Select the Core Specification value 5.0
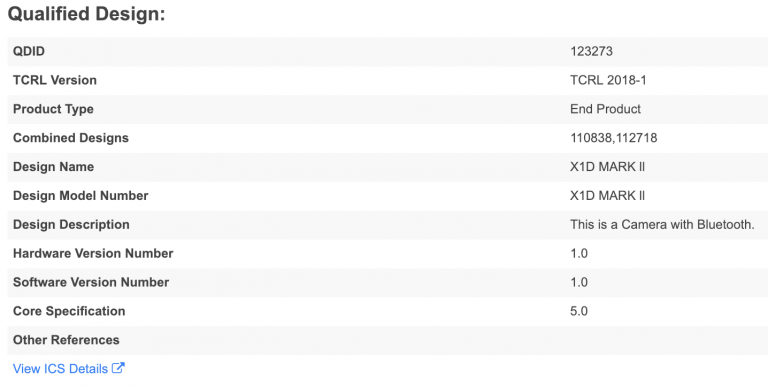This screenshot has width=768, height=386. 579,312
